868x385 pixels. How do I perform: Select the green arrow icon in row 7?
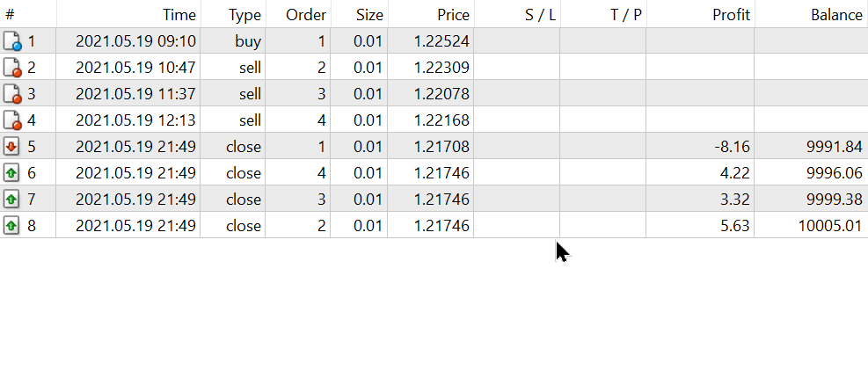pos(12,199)
